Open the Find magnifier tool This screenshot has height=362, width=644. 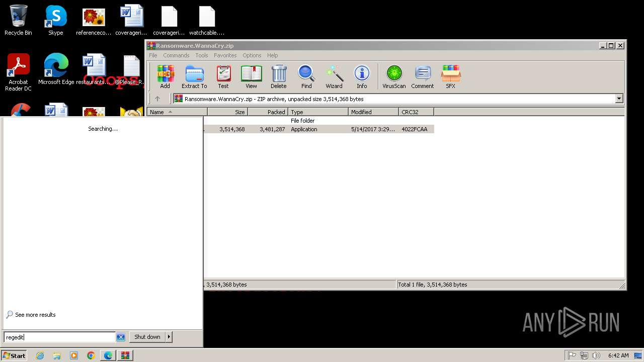pos(306,77)
